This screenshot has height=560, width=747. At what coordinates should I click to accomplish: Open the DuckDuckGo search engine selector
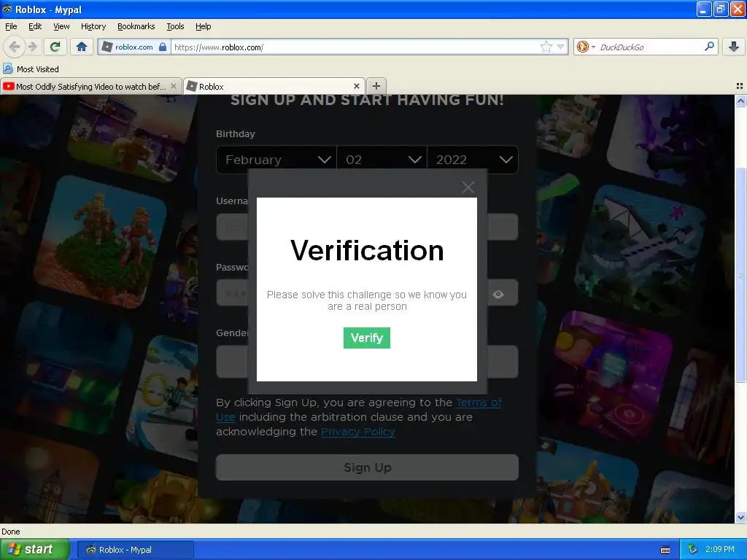[586, 47]
